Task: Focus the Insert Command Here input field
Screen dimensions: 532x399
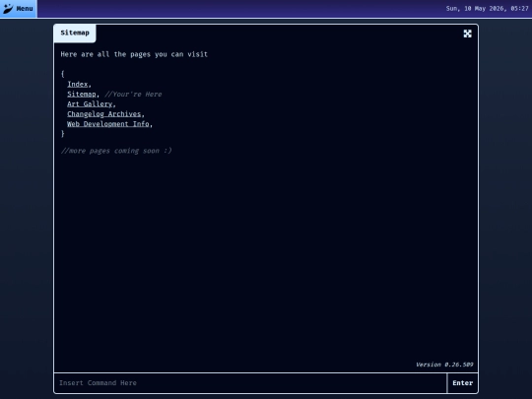Action: [x=250, y=383]
